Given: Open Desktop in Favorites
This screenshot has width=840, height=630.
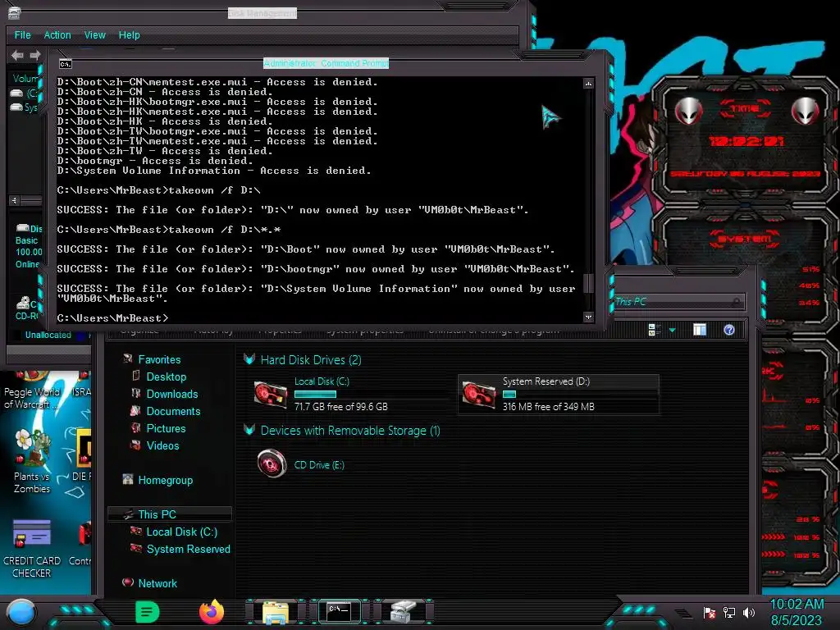Looking at the screenshot, I should pos(166,377).
